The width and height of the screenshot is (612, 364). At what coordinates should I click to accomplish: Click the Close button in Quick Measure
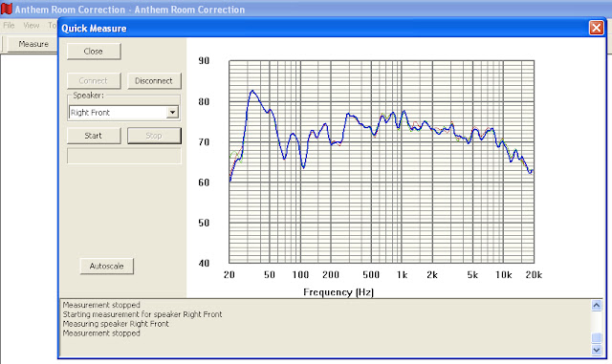94,52
